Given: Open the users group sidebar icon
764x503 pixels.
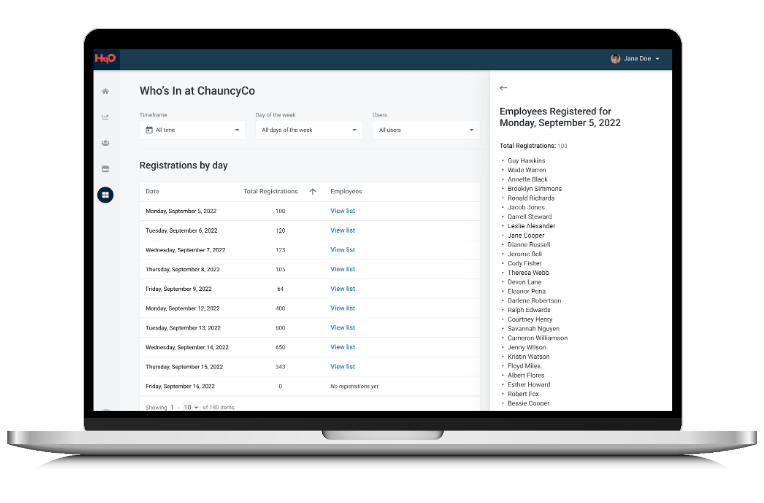Looking at the screenshot, I should coord(105,143).
